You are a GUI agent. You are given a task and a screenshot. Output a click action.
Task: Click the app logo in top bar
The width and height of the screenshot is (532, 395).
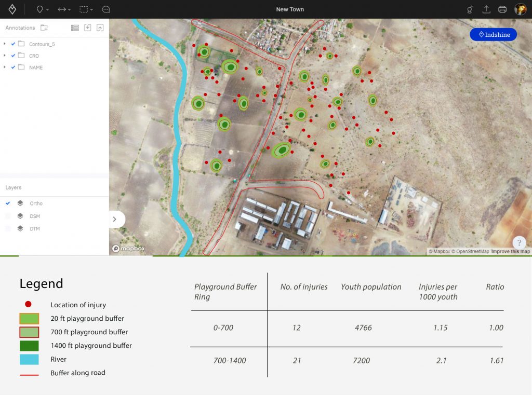[12, 9]
